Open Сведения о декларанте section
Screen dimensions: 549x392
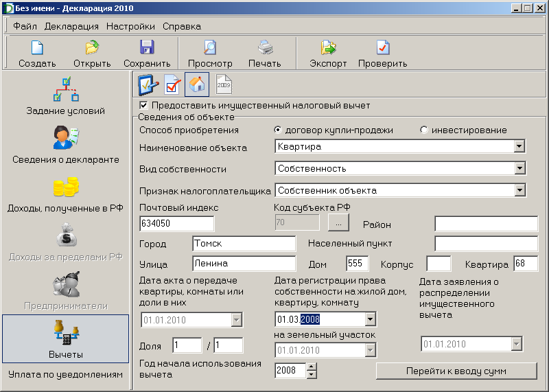[x=66, y=144]
